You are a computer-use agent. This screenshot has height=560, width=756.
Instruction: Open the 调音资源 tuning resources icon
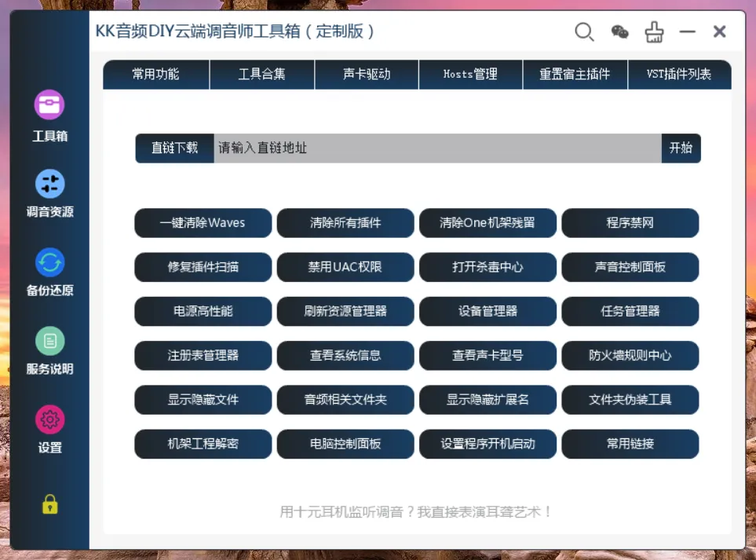click(49, 184)
